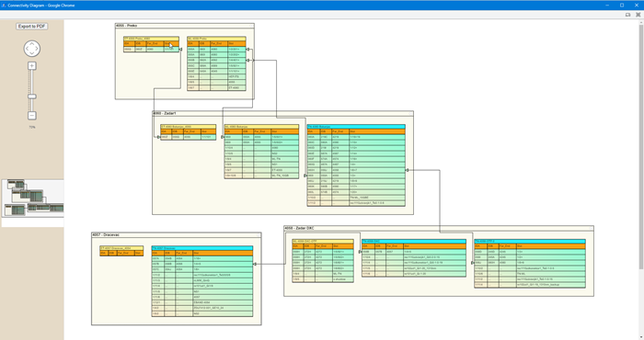The height and width of the screenshot is (340, 644).
Task: Zoom in with the plus button
Action: point(31,65)
